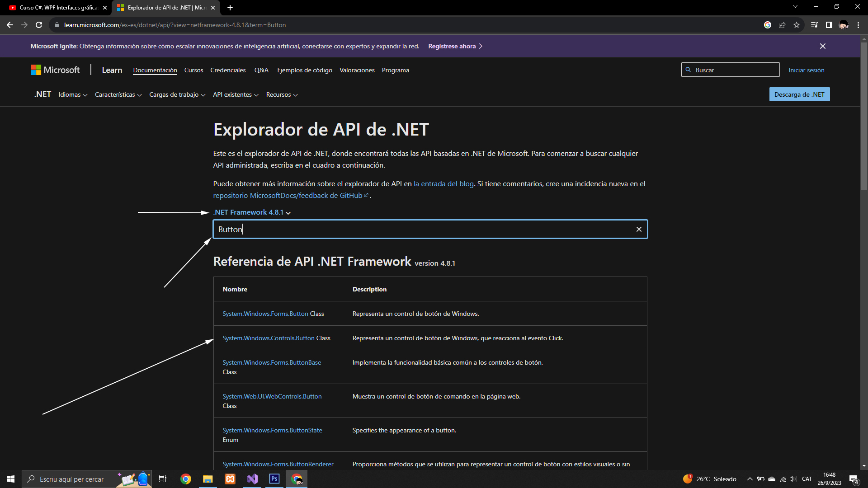The width and height of the screenshot is (868, 488).
Task: Click the Descarga de .NET button
Action: pyautogui.click(x=799, y=94)
